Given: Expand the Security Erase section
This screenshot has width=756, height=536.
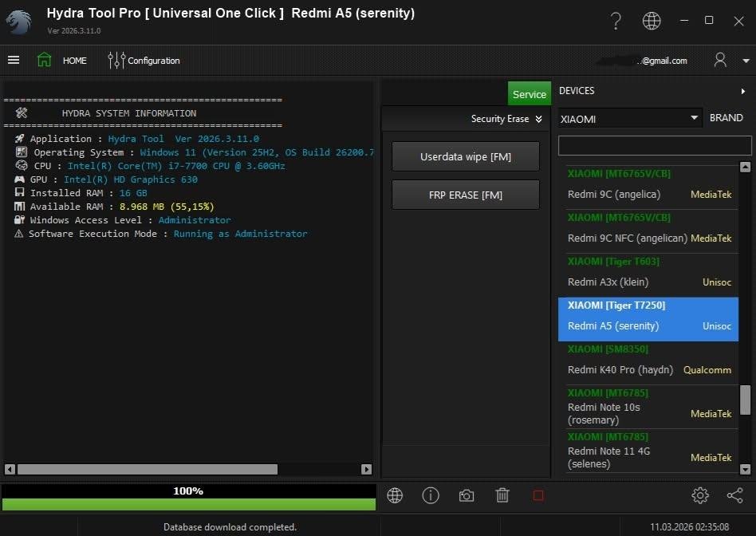Looking at the screenshot, I should [x=506, y=119].
